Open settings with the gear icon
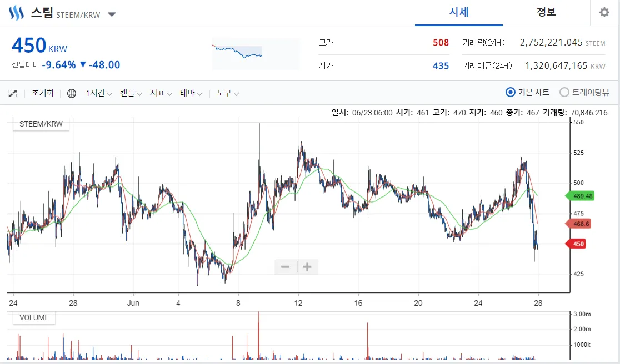Viewport: 620px width, 364px height. point(604,12)
